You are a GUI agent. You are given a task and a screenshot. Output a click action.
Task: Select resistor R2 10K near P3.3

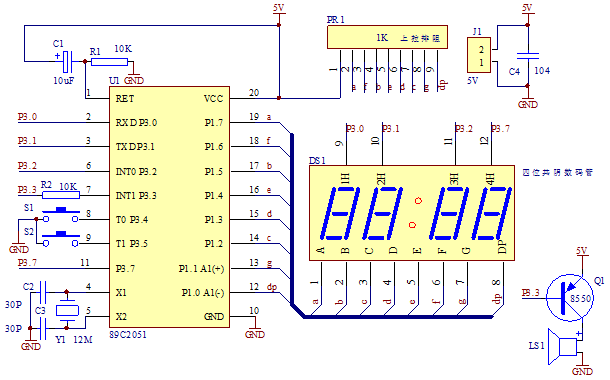[61, 195]
